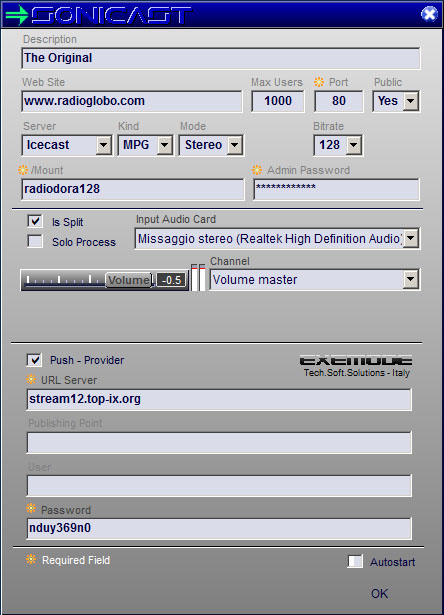Viewport: 444px width, 615px height.
Task: Click the green arrow Sonicast logo
Action: 98,15
